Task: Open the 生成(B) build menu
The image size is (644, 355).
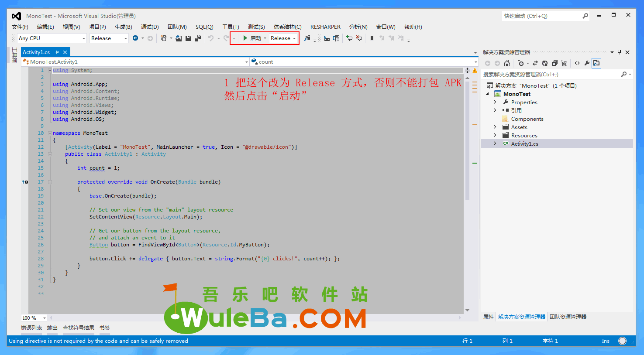Action: click(x=124, y=27)
